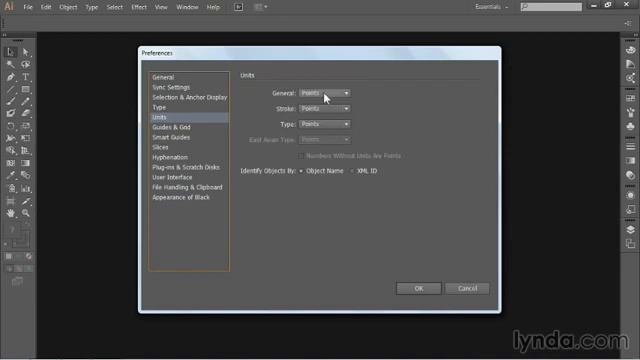Click the Fill and Stroke color swatch
This screenshot has width=640, height=360.
18,238
